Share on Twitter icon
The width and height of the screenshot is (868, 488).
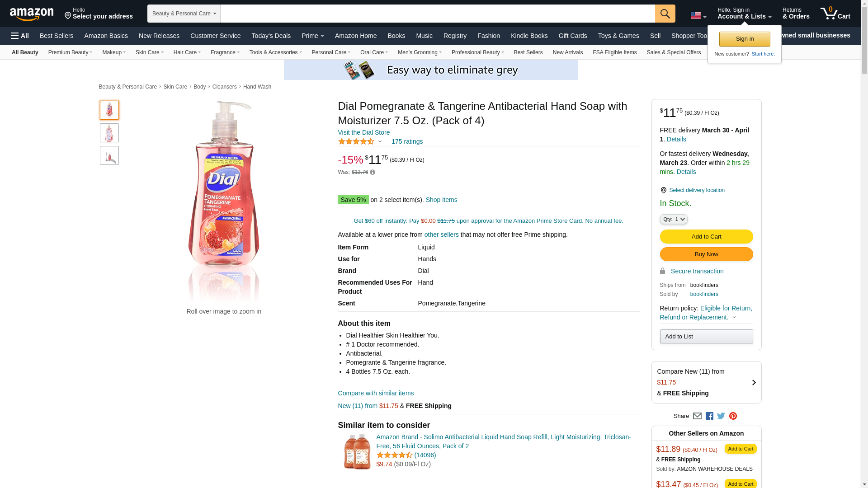coord(721,416)
